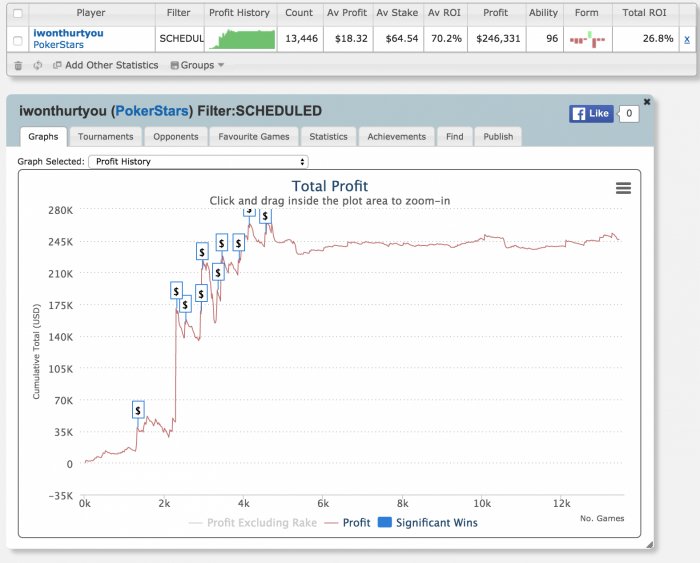Sort by the Av Stake column header

pos(397,13)
